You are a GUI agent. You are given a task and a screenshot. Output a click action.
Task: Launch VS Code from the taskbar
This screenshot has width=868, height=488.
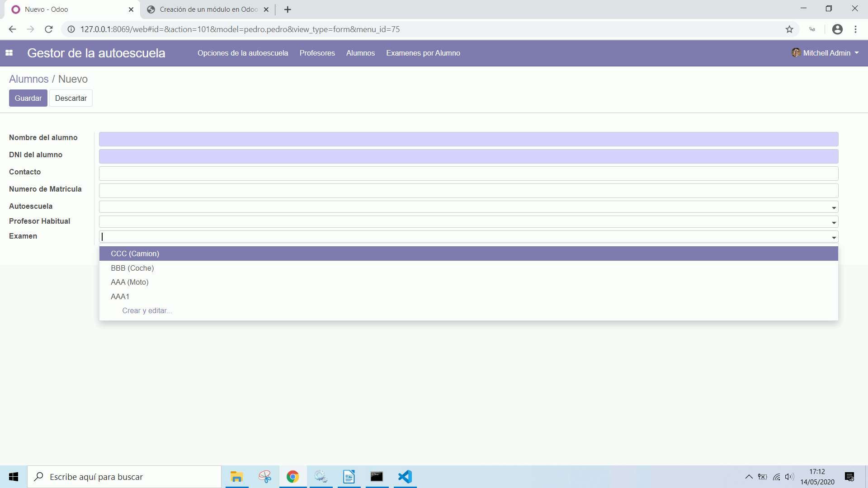[x=405, y=477]
